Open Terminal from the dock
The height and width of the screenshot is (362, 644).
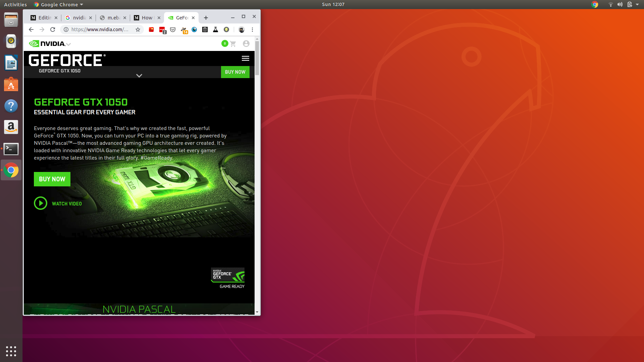pyautogui.click(x=11, y=149)
